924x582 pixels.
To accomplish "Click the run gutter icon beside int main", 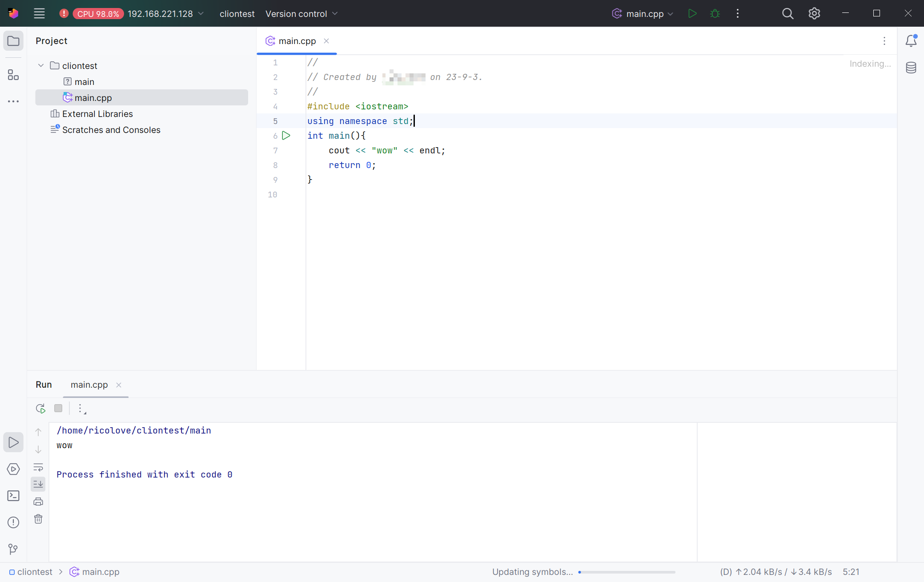I will coord(286,136).
